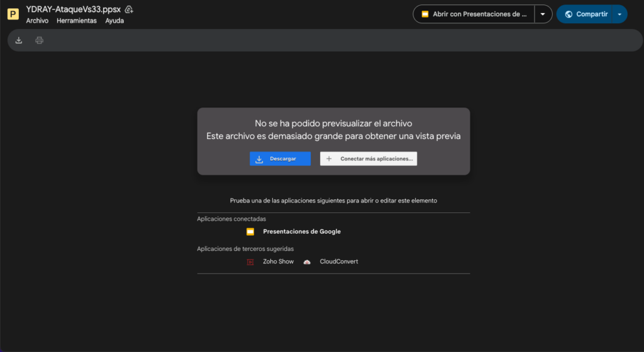Select Conectar más aplicaciones
The image size is (644, 352).
tap(369, 159)
